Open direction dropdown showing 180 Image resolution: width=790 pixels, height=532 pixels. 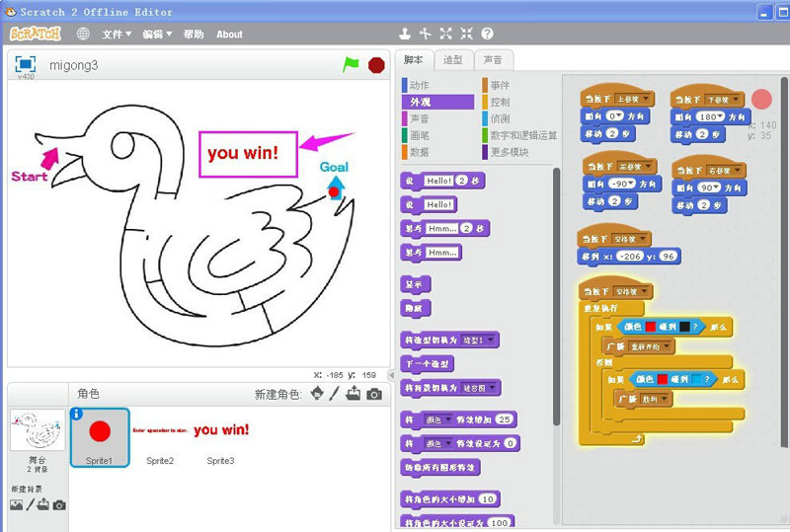pos(709,116)
